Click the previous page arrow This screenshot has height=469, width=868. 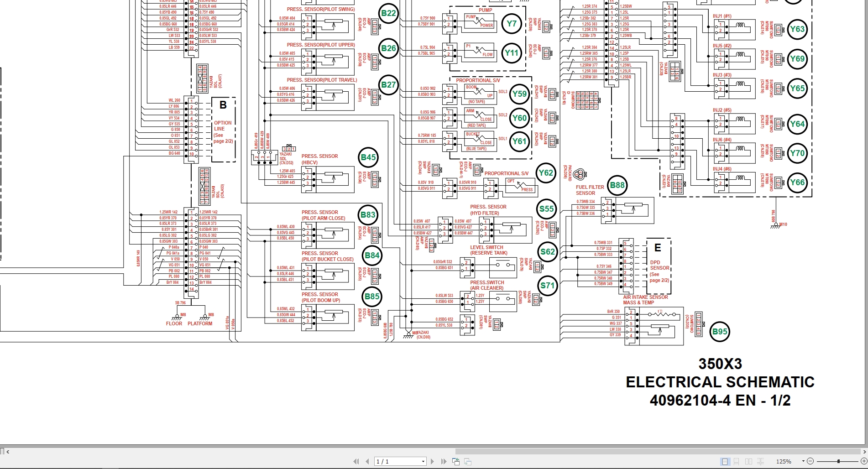coord(366,461)
